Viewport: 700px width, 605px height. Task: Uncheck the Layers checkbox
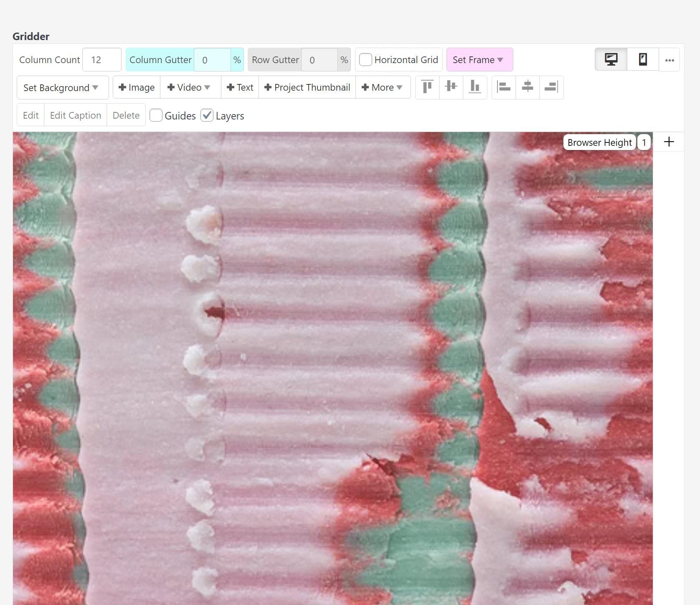click(x=207, y=116)
